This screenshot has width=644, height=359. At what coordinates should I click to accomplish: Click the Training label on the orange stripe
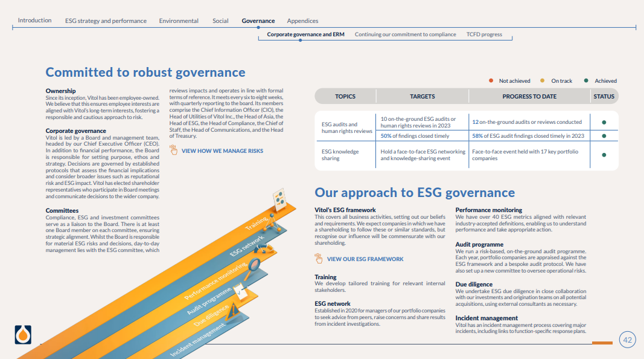pos(256,222)
